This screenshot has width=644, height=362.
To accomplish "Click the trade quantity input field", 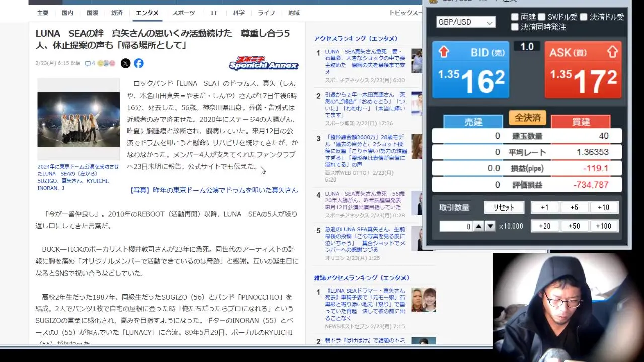I will [456, 226].
